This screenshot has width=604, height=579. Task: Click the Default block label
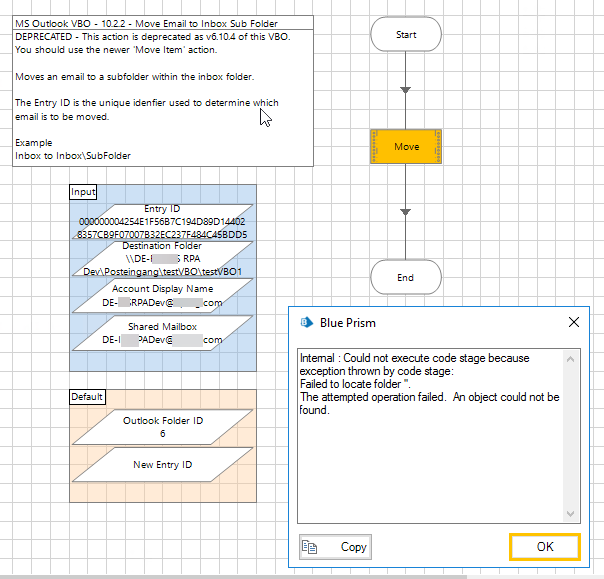pos(87,397)
